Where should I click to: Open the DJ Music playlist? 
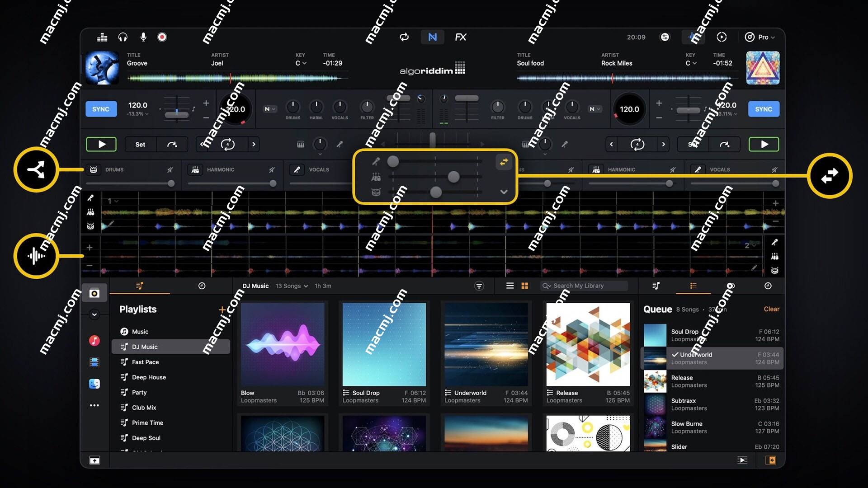(145, 346)
